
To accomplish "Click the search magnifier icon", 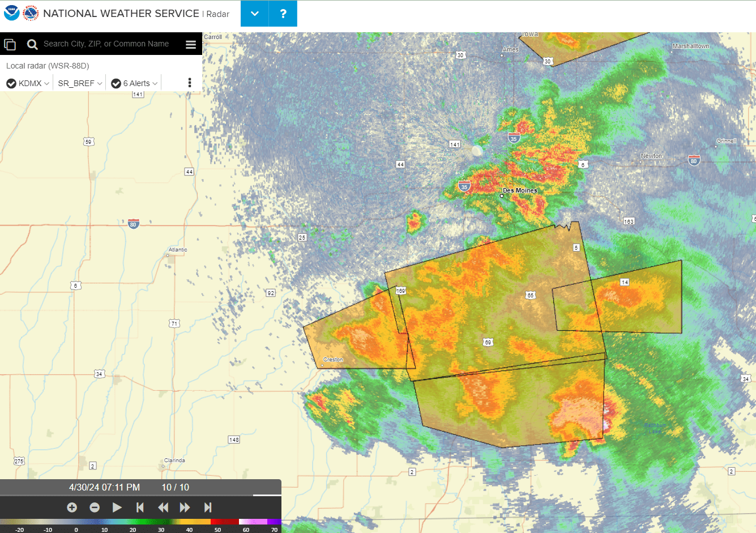I will 32,44.
